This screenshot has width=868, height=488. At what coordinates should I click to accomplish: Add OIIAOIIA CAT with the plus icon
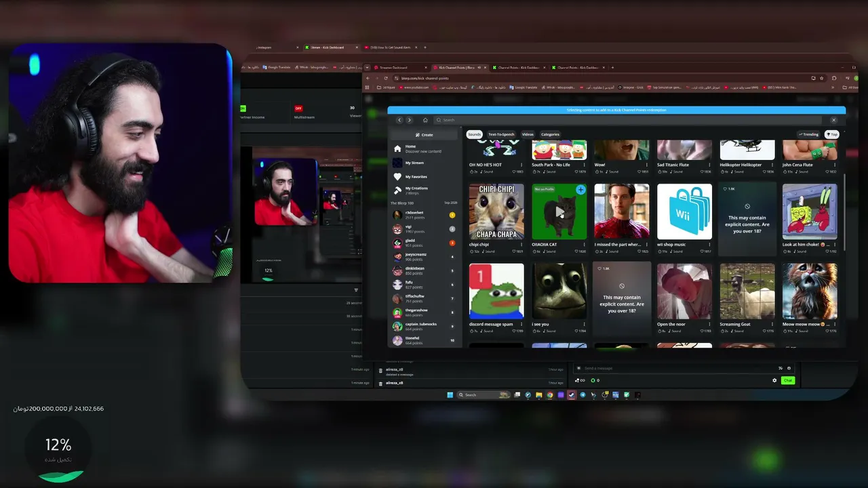[580, 190]
